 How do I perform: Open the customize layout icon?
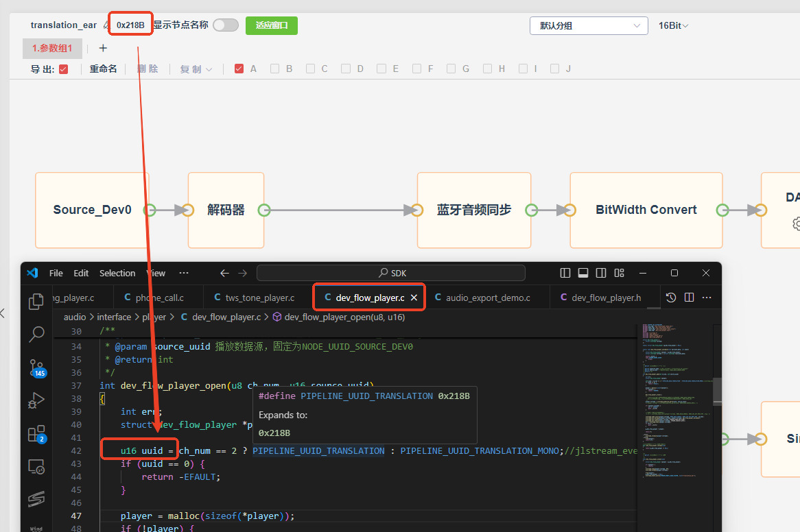tap(619, 273)
